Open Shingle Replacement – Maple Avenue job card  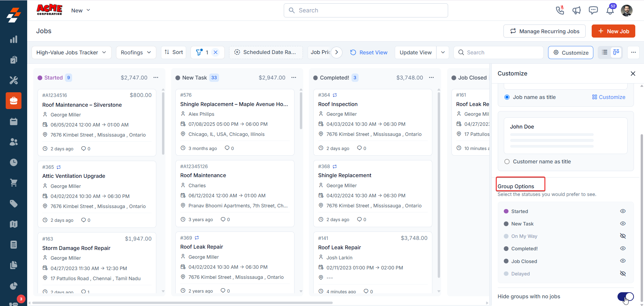[x=235, y=122]
